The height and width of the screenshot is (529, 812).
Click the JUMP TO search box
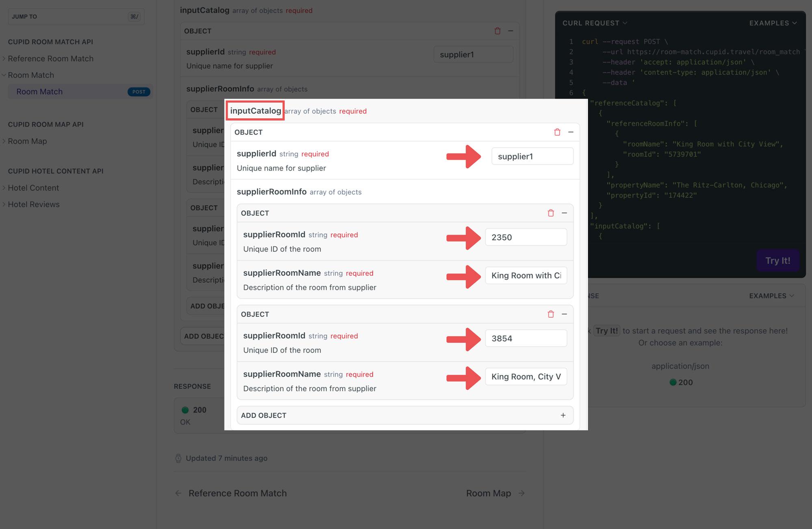[x=76, y=17]
